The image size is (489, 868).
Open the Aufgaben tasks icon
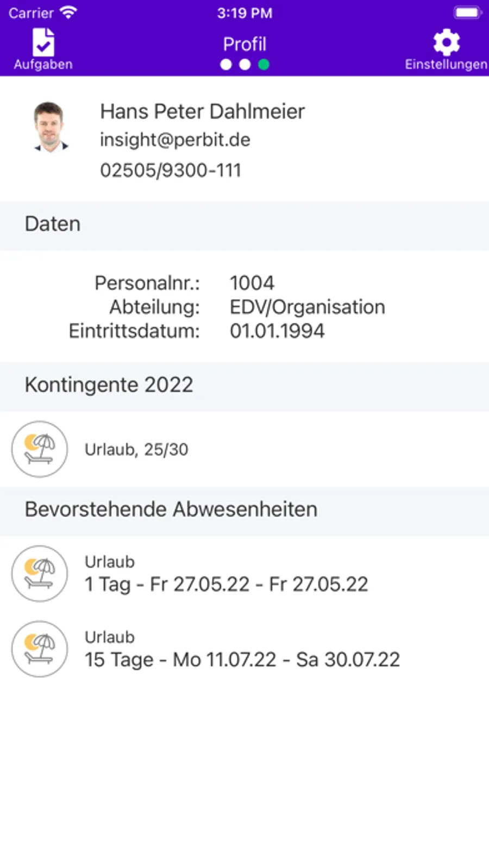(43, 42)
